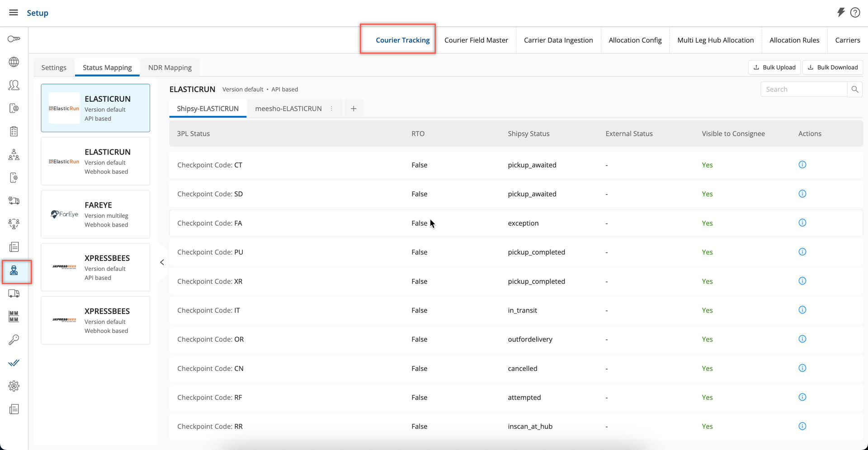This screenshot has width=868, height=450.
Task: Click info icon for Checkpoint Code CT
Action: (x=802, y=165)
